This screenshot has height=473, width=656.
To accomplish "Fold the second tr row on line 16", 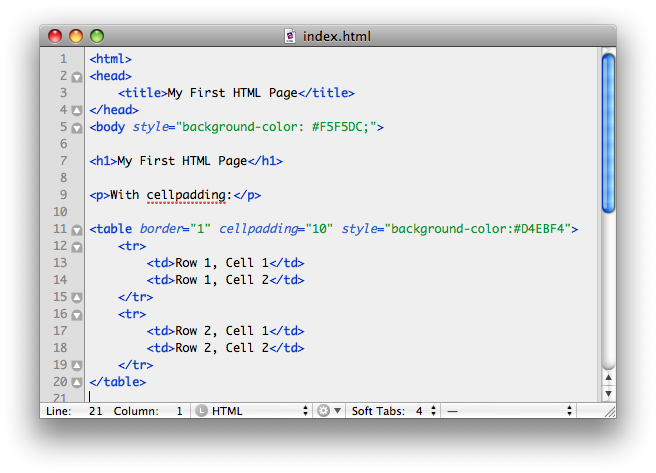I will pyautogui.click(x=77, y=314).
